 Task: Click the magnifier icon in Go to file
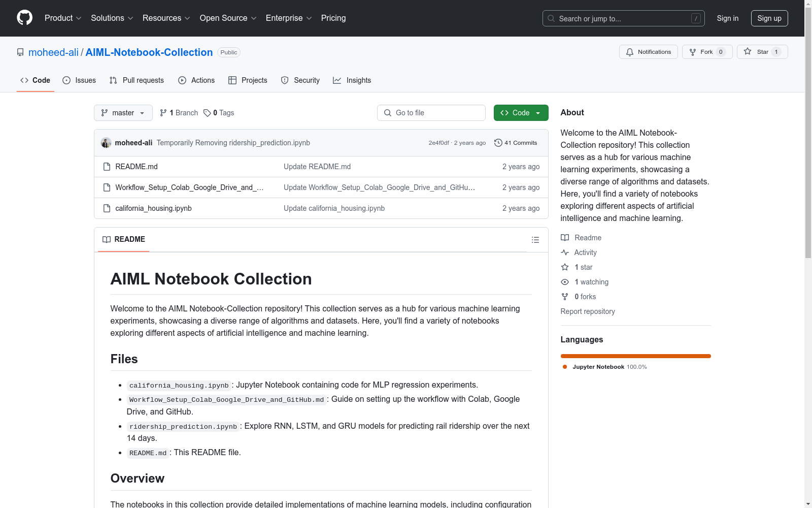tap(388, 113)
